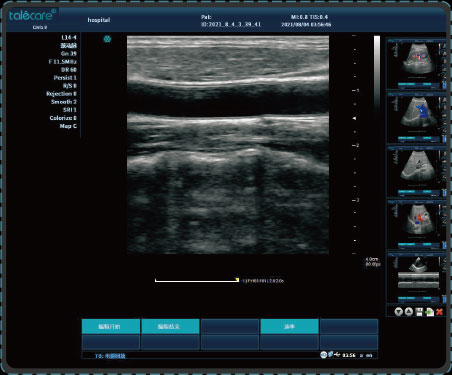The width and height of the screenshot is (452, 375).
Task: Click the first highlighted teal soft-key button
Action: tap(111, 326)
